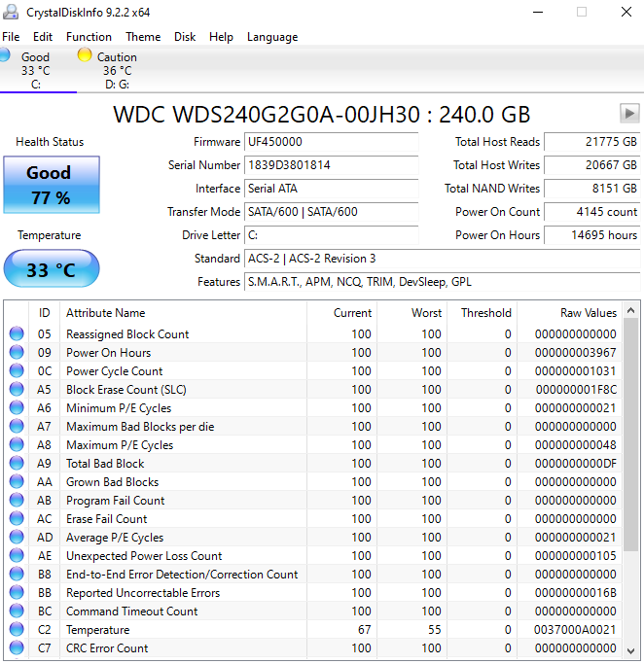Click status icon for Block Erase Count (SLC)
This screenshot has height=664, width=644.
tap(17, 389)
